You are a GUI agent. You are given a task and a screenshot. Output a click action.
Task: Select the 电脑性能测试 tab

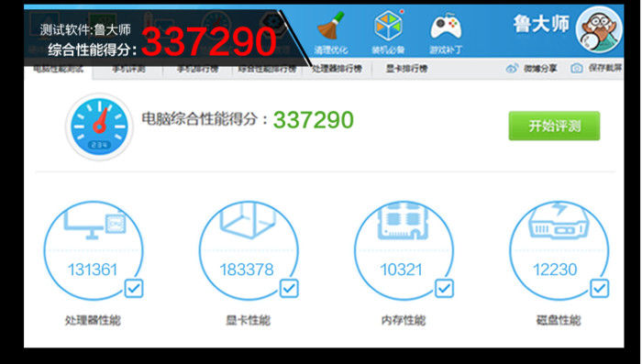pos(58,69)
